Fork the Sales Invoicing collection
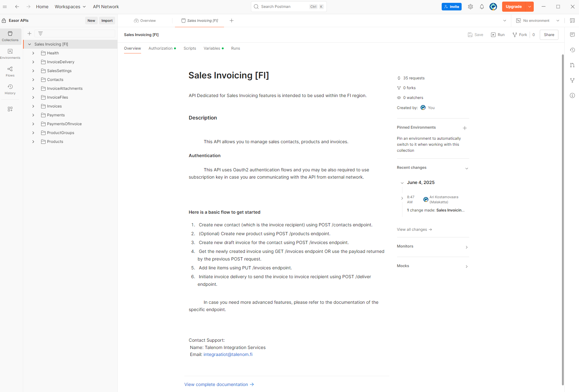This screenshot has width=579, height=392. [520, 35]
